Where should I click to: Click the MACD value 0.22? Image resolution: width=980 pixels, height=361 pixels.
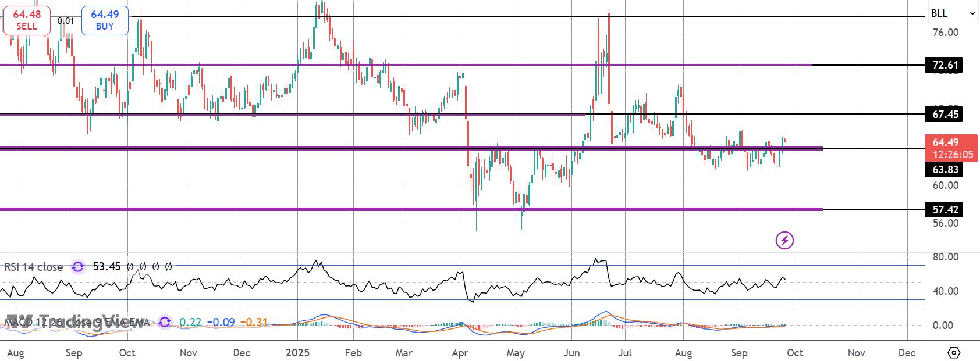coord(189,321)
